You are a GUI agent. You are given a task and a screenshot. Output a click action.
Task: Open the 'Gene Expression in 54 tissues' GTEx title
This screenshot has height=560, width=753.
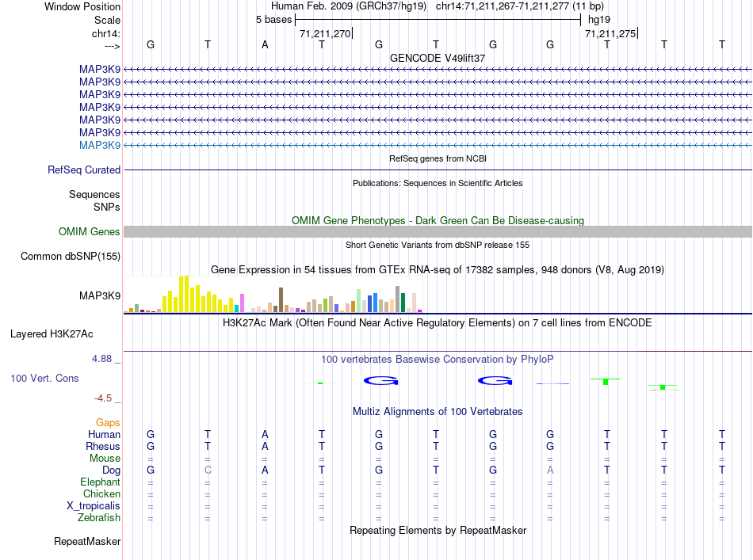(x=438, y=269)
